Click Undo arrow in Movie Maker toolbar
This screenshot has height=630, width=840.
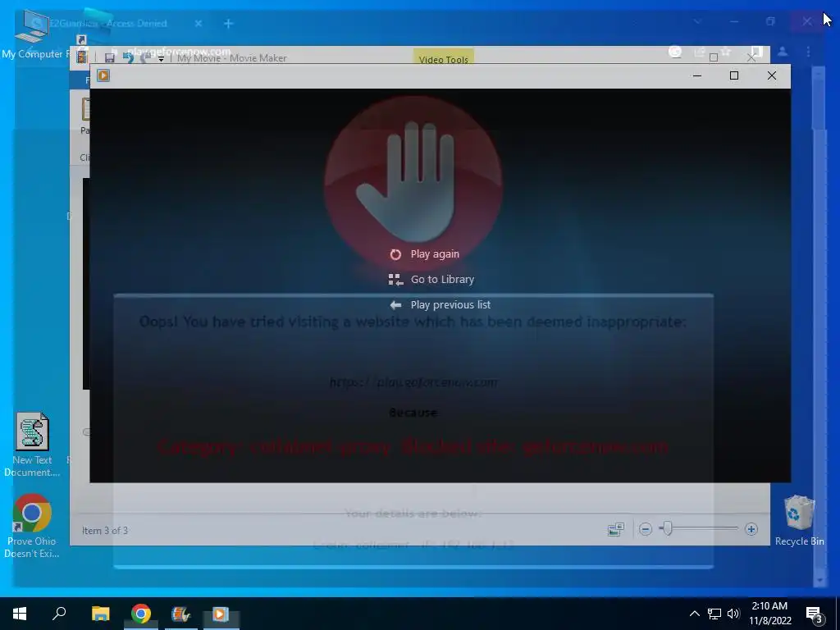click(x=127, y=57)
